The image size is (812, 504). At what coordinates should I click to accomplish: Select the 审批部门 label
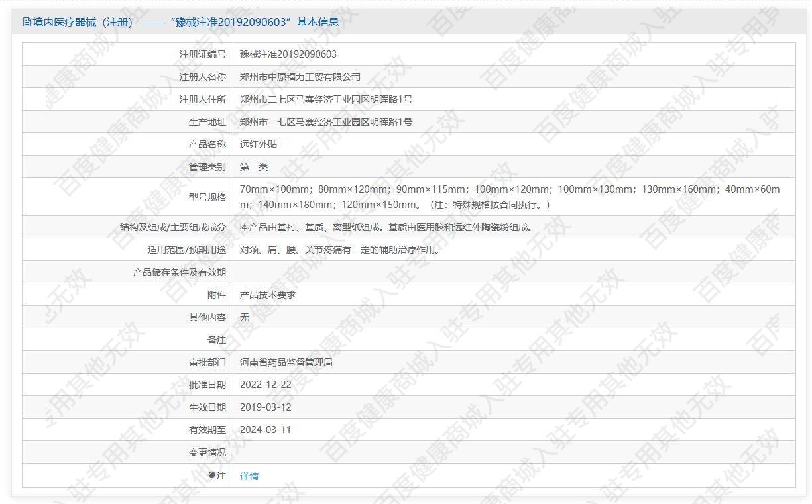(207, 362)
